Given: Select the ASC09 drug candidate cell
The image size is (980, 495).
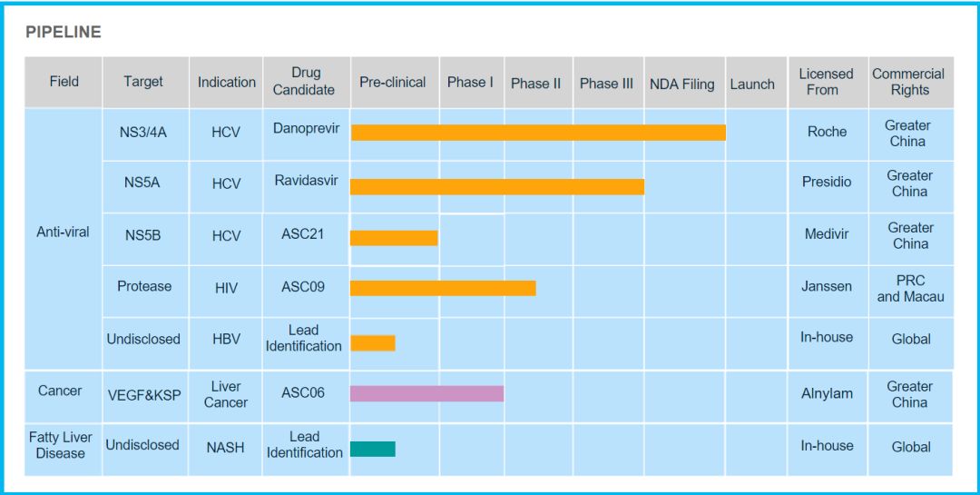Looking at the screenshot, I should 303,287.
